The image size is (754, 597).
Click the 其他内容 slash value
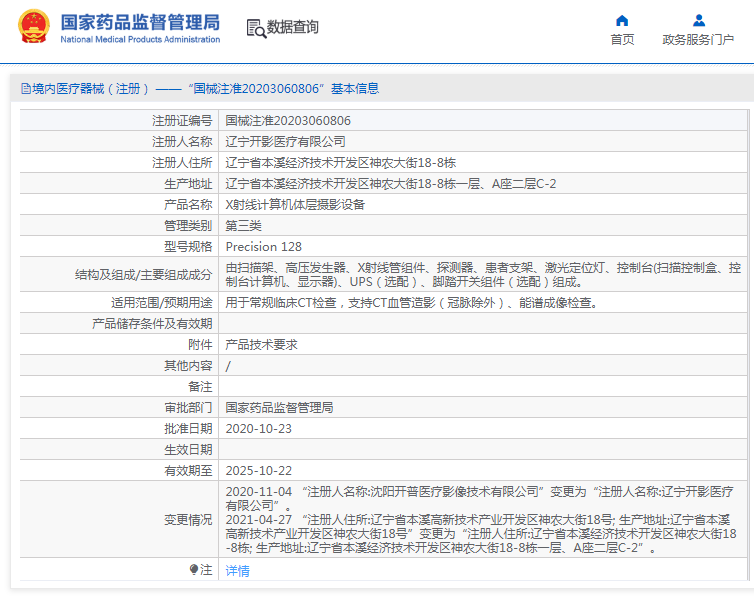(x=228, y=366)
